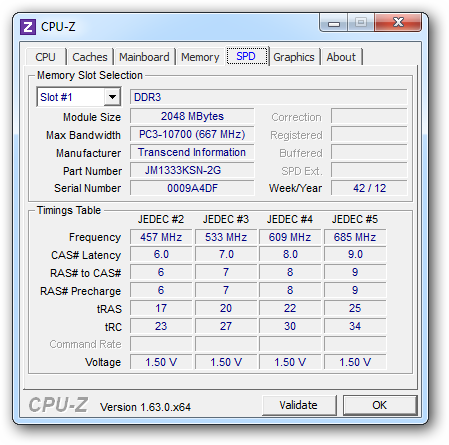449x445 pixels.
Task: Click the JEDEC #5 column header
Action: coord(355,219)
